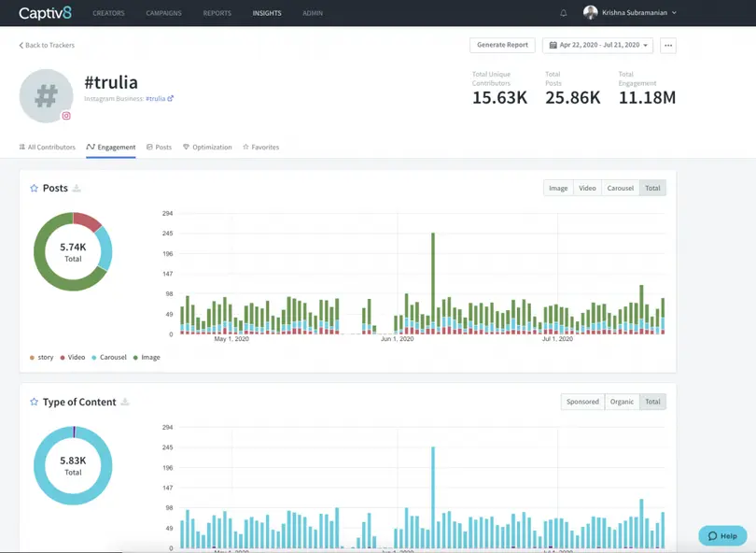The height and width of the screenshot is (553, 756).
Task: Download the Posts chart data
Action: [x=77, y=189]
